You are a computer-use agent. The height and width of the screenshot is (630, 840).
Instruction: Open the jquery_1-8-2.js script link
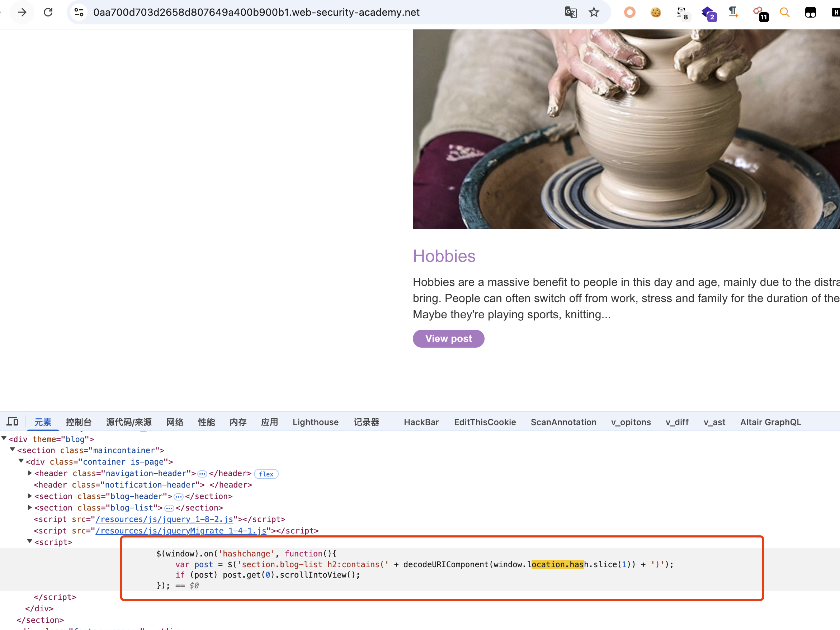pyautogui.click(x=164, y=519)
